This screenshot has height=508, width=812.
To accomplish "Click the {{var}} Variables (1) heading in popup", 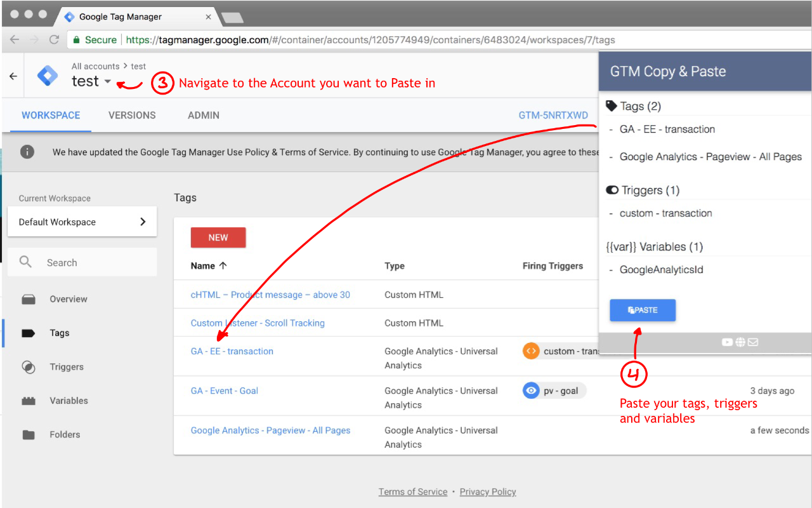I will pos(655,246).
